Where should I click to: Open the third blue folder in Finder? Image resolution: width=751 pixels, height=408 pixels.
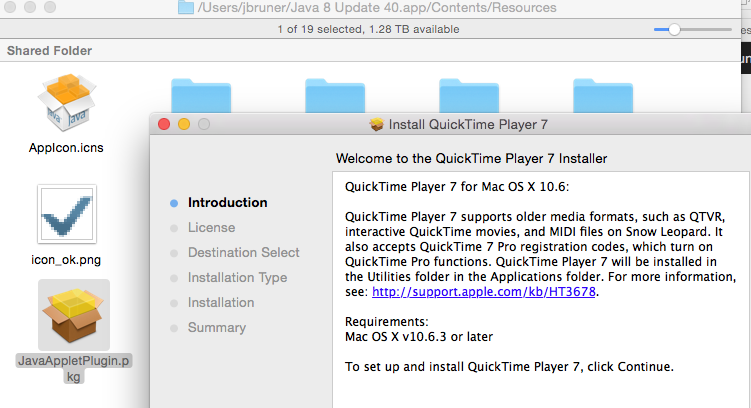pyautogui.click(x=469, y=96)
